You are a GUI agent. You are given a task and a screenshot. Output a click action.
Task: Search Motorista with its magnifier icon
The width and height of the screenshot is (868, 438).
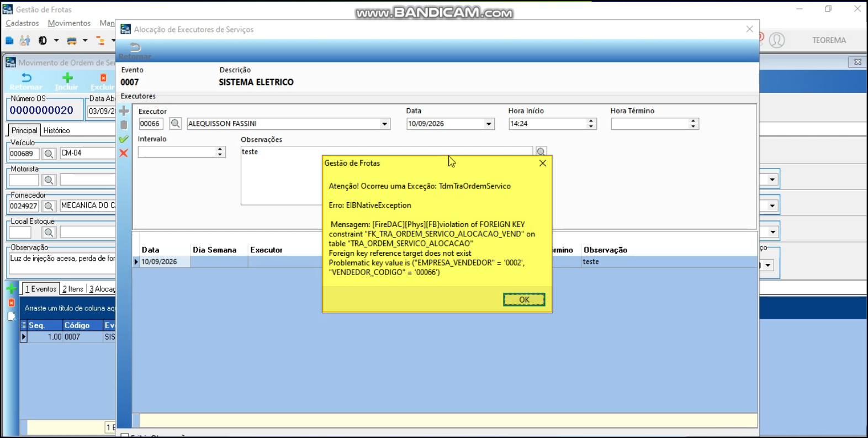(49, 180)
